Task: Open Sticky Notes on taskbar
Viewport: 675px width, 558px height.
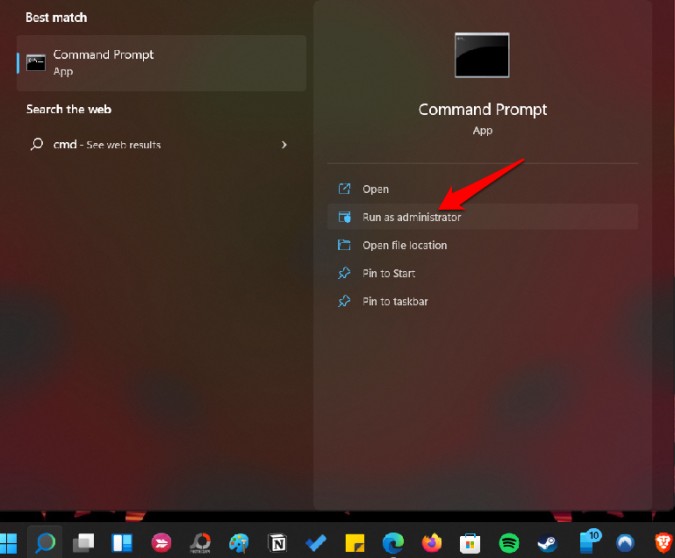Action: [x=355, y=543]
